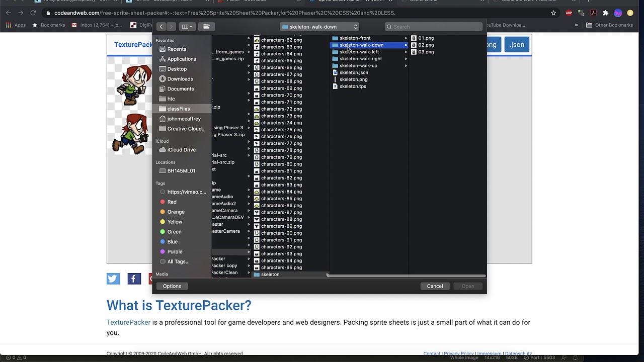Expand the skeleton-walk-left folder arrow
The width and height of the screenshot is (644, 362).
pos(406,52)
